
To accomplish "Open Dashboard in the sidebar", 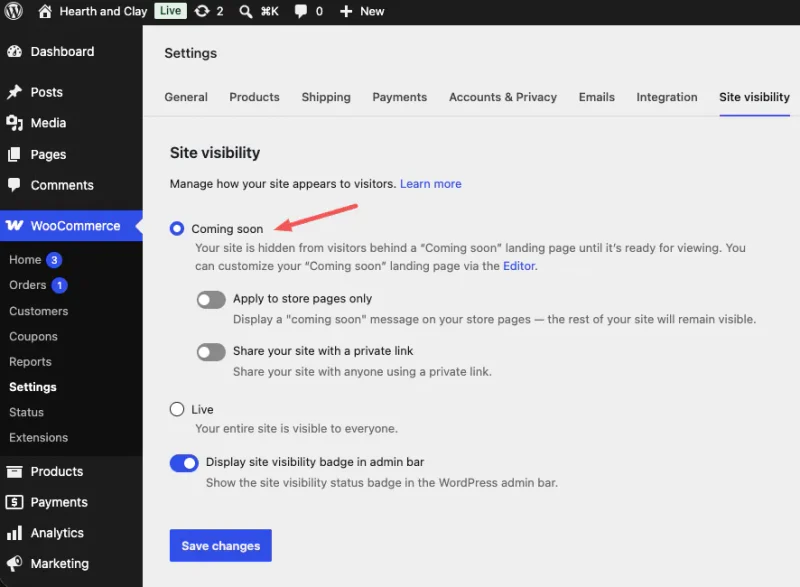I will click(62, 52).
